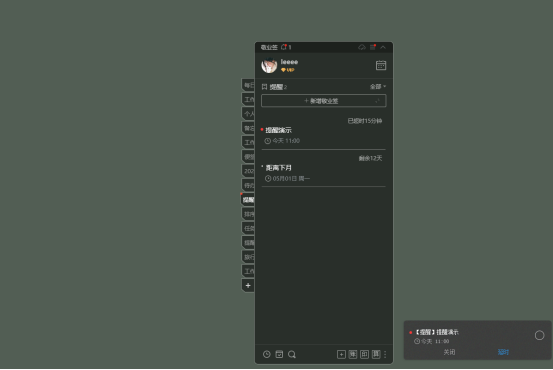
Task: Click the search magnifier icon
Action: point(292,354)
